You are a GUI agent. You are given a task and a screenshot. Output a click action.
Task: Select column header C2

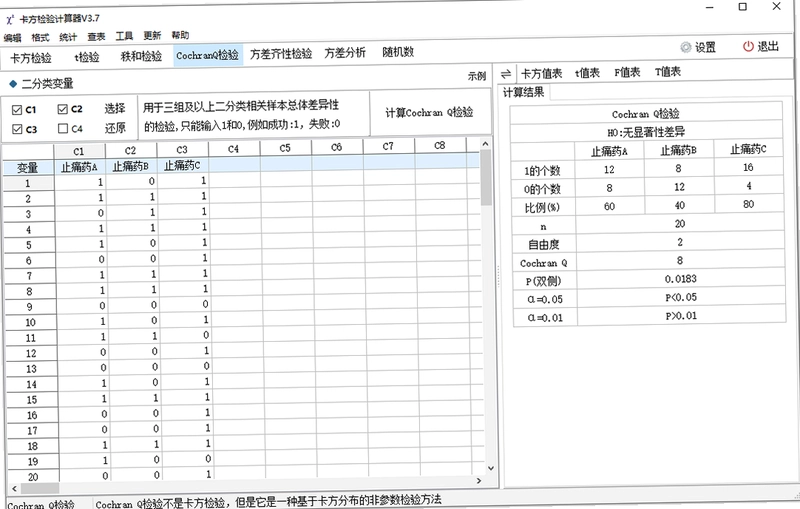(x=131, y=150)
